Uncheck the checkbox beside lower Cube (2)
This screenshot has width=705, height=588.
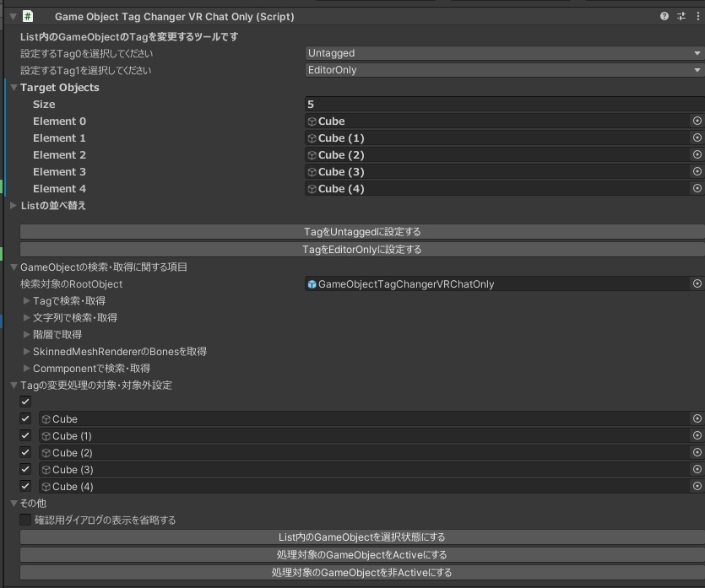(x=25, y=452)
